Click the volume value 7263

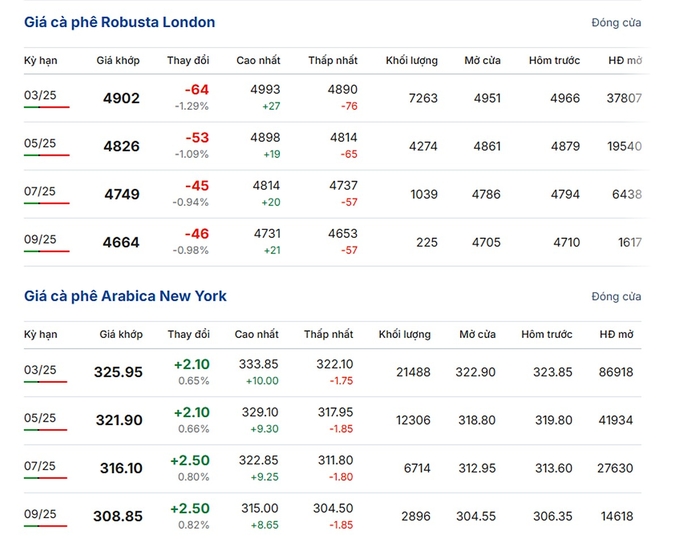pyautogui.click(x=423, y=98)
